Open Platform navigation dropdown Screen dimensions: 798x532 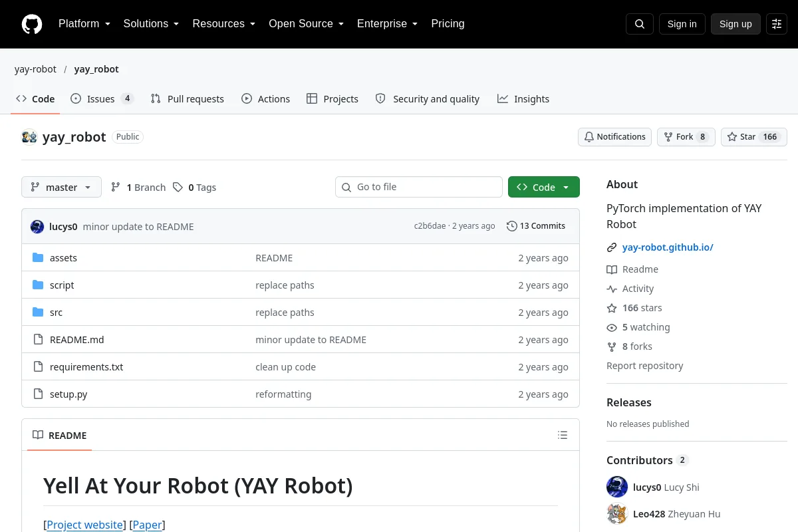click(84, 24)
